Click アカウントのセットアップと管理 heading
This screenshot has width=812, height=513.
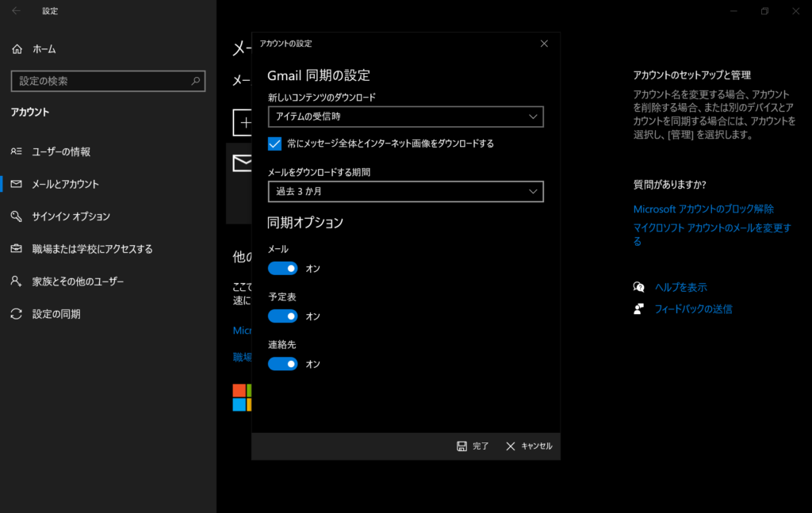(x=691, y=75)
